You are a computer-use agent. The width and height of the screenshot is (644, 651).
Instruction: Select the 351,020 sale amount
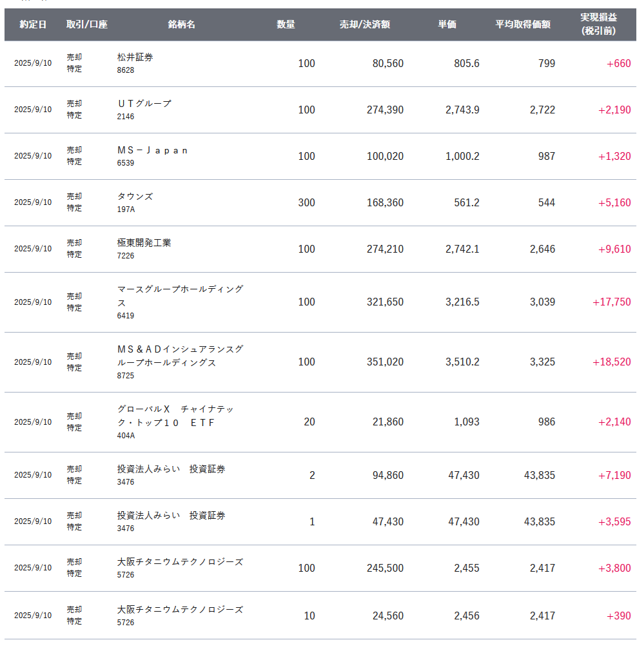click(x=385, y=362)
